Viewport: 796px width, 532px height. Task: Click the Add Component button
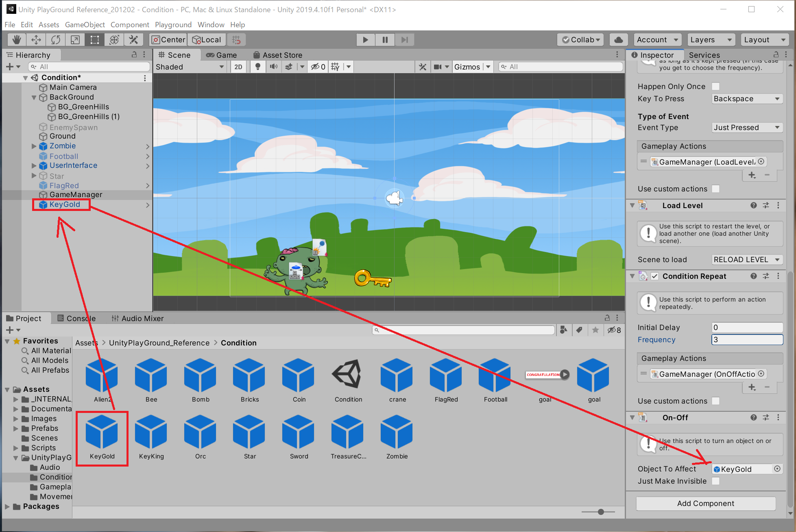click(x=705, y=503)
